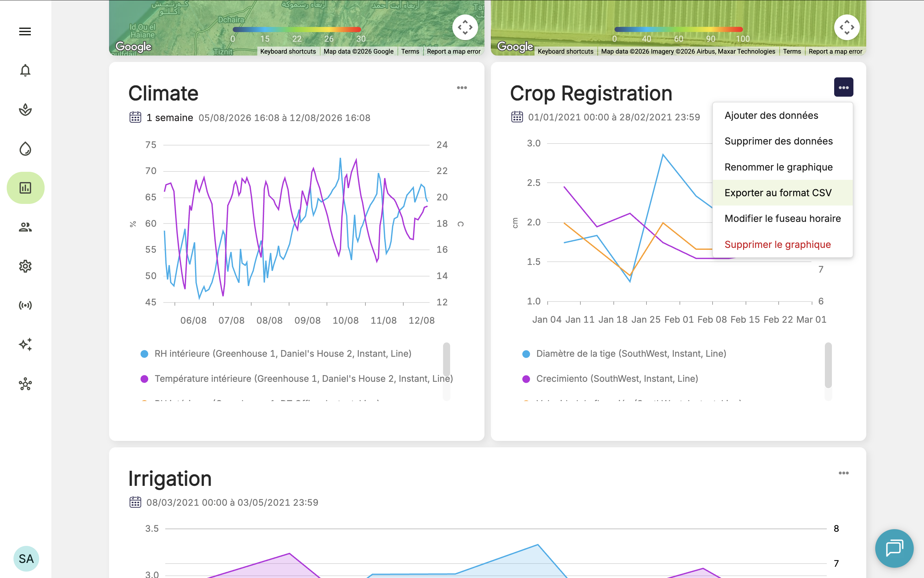This screenshot has width=924, height=578.
Task: Click the Feb 01 label on Crop axis
Action: click(x=679, y=320)
